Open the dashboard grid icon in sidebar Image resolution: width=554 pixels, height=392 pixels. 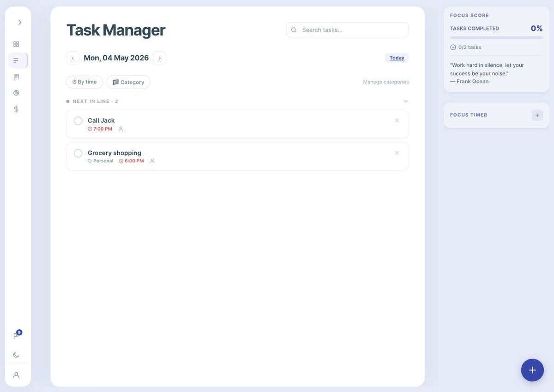pyautogui.click(x=16, y=44)
